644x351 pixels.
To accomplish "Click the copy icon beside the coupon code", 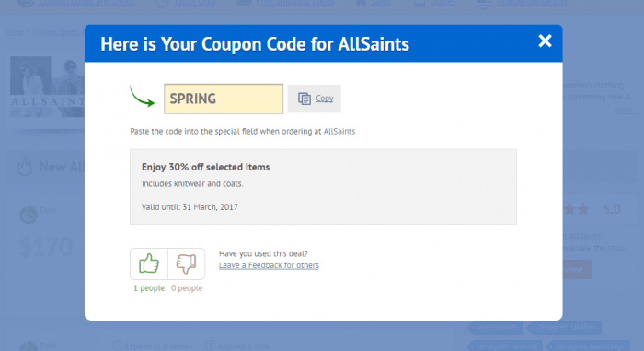I will (x=305, y=99).
